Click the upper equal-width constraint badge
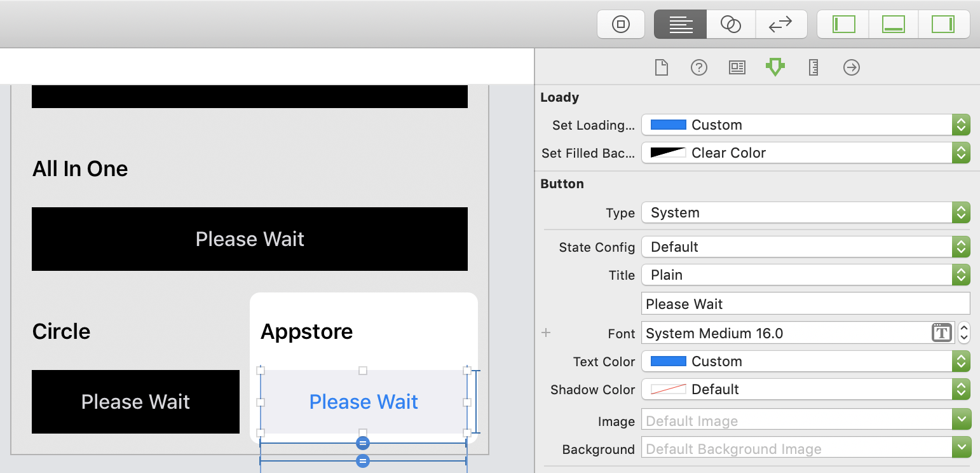The image size is (980, 473). pos(363,443)
